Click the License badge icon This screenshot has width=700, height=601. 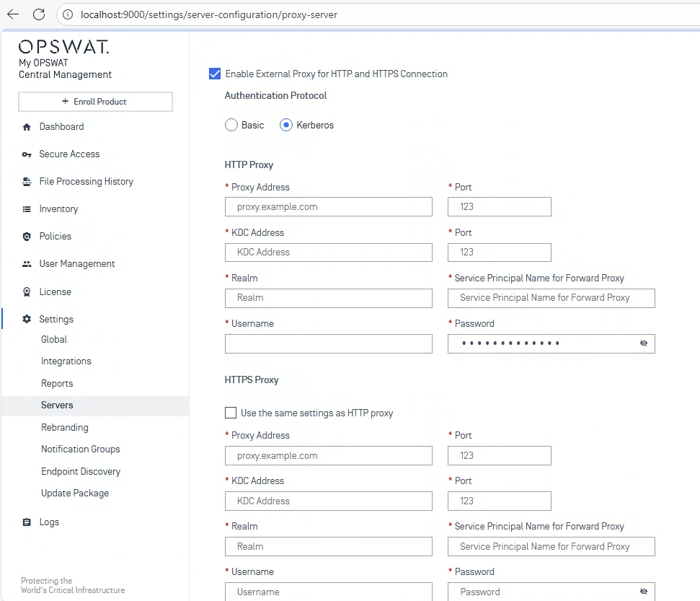[x=27, y=292]
